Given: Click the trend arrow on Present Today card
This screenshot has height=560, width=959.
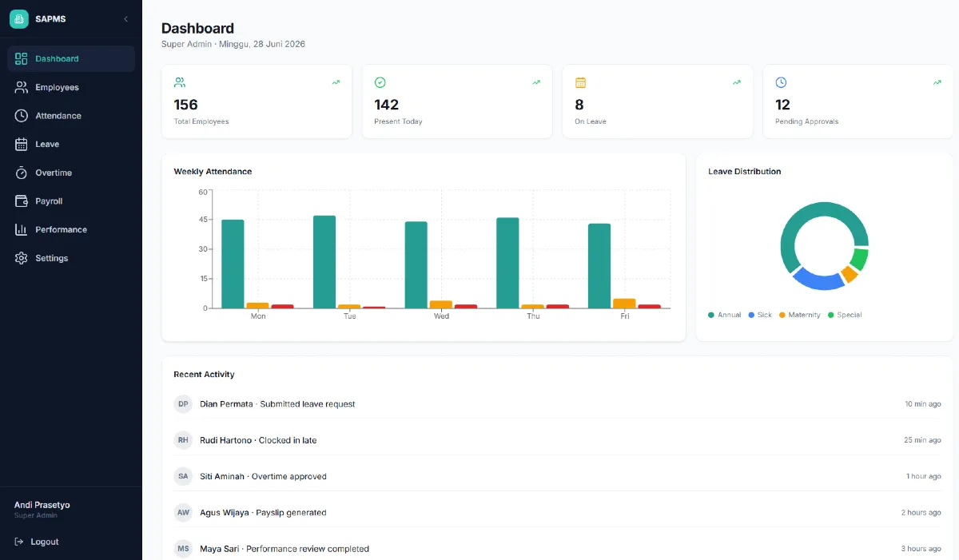Looking at the screenshot, I should pyautogui.click(x=536, y=82).
